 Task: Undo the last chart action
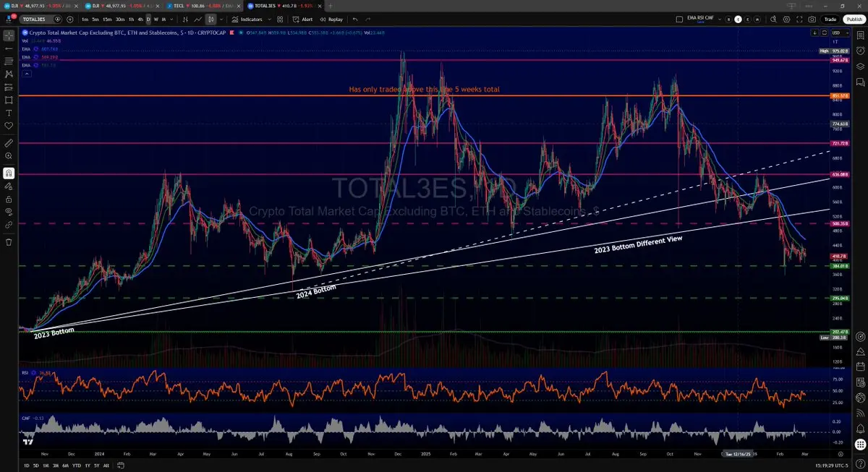tap(355, 20)
